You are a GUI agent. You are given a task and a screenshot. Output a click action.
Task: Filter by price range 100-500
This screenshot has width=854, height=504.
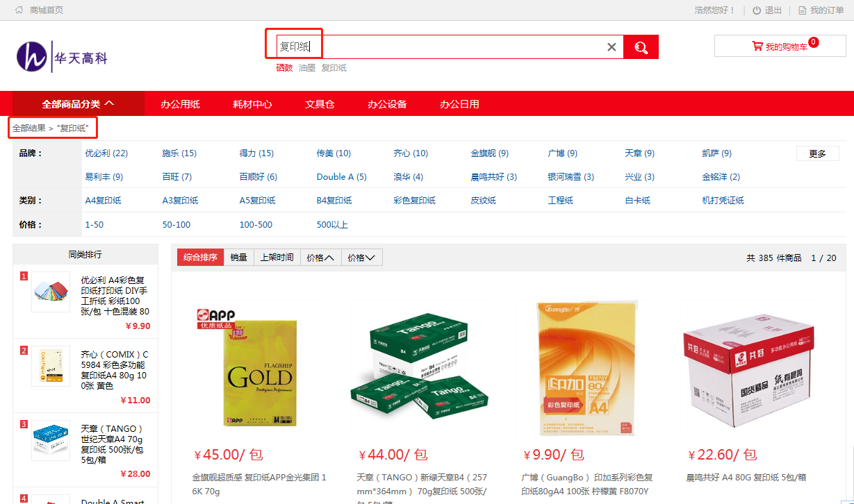(x=256, y=225)
